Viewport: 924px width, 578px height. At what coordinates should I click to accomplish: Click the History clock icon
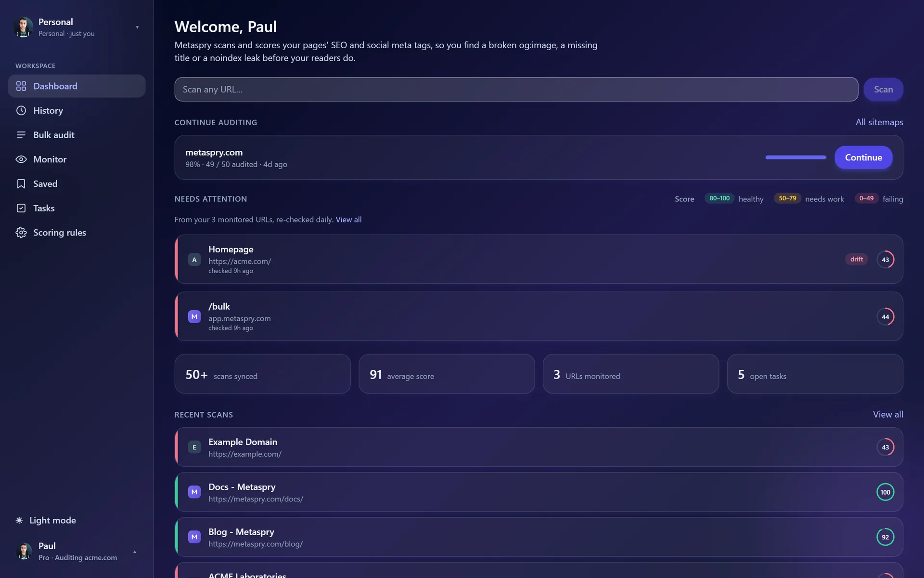click(x=21, y=111)
